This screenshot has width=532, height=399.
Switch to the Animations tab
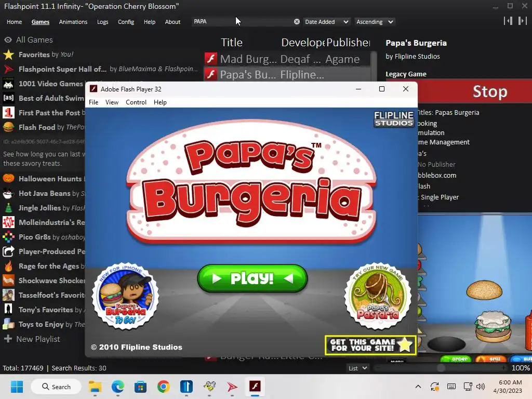coord(73,22)
